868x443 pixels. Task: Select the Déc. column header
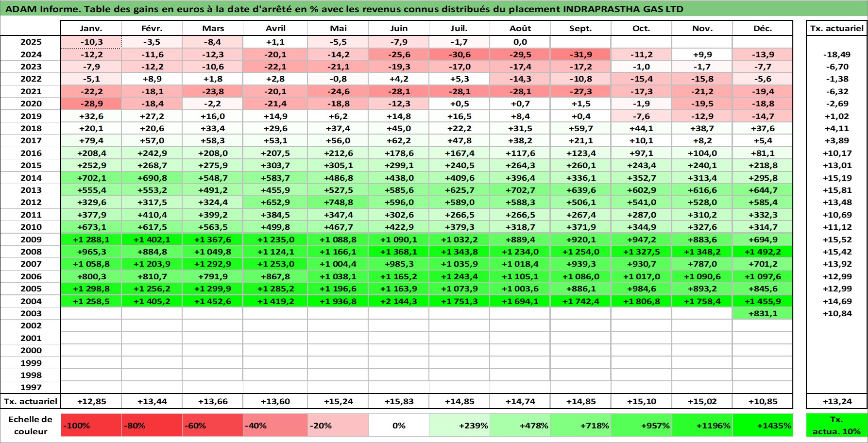click(763, 28)
